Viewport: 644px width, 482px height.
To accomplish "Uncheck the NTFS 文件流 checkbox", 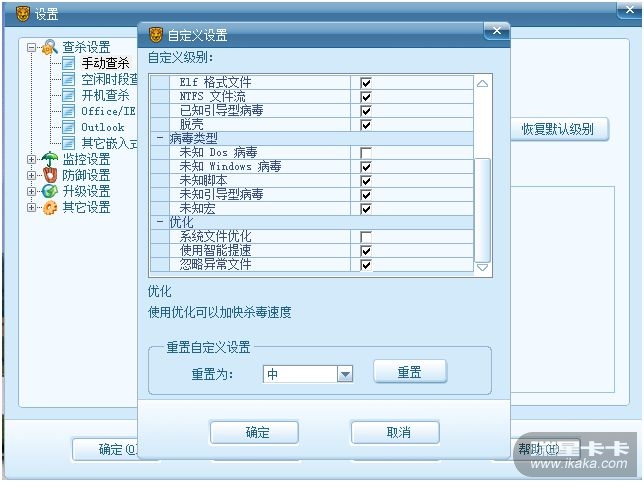I will click(366, 96).
